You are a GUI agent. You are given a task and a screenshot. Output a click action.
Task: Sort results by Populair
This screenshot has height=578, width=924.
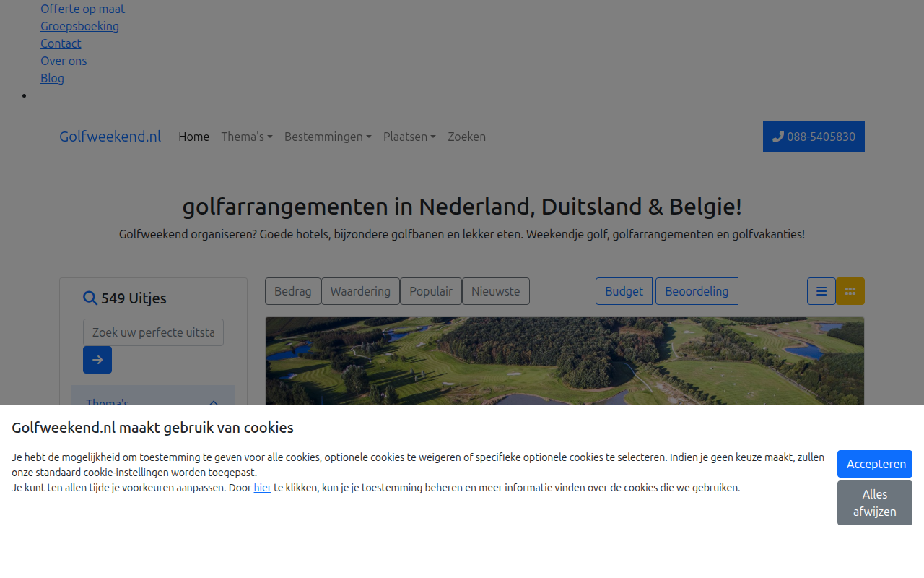(431, 291)
